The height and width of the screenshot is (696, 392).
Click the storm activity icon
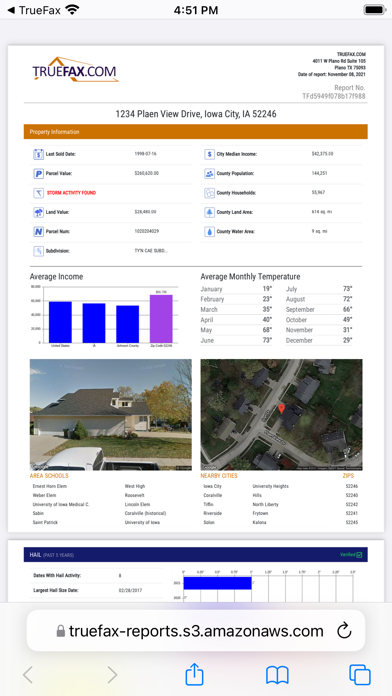(x=38, y=193)
